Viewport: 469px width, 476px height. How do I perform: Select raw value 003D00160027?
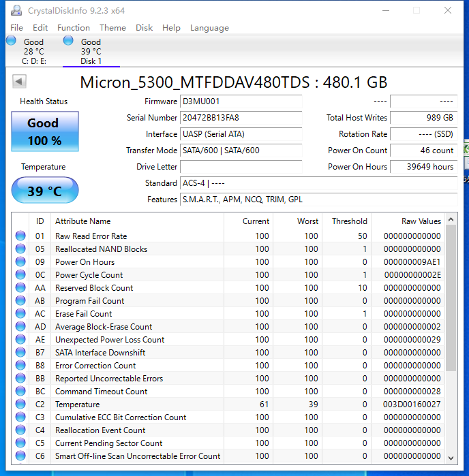[x=412, y=404]
